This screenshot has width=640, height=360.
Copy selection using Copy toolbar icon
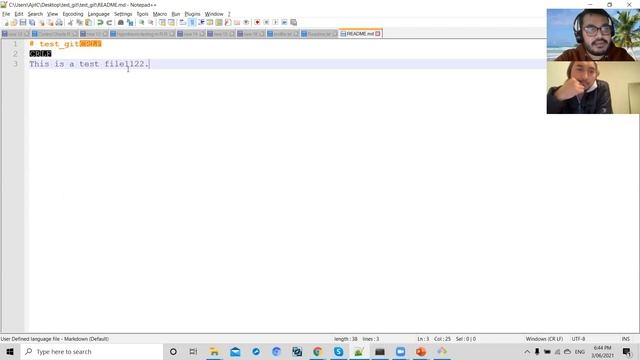pos(79,22)
